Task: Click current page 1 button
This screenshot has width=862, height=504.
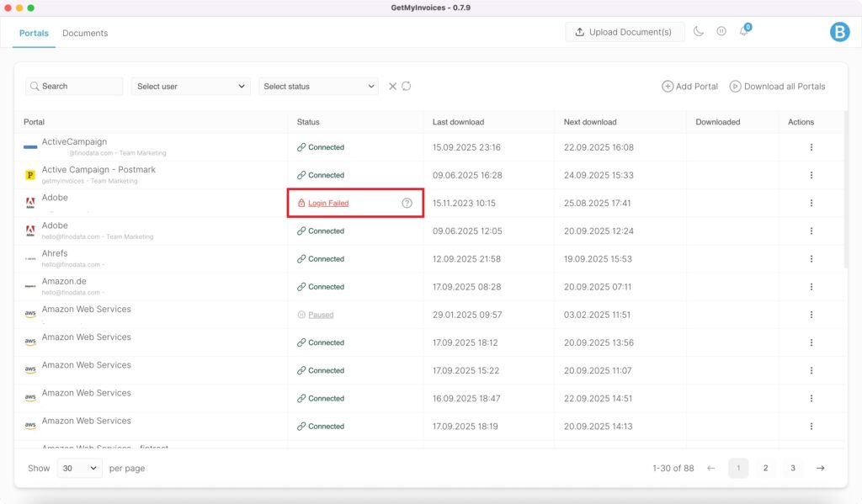Action: pyautogui.click(x=738, y=469)
